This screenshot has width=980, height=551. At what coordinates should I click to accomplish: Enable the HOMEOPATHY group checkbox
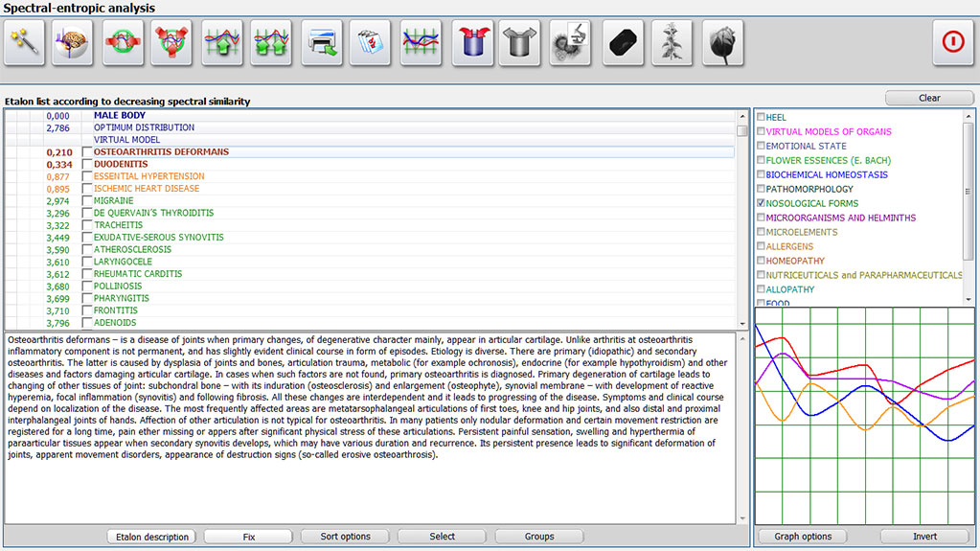(761, 261)
